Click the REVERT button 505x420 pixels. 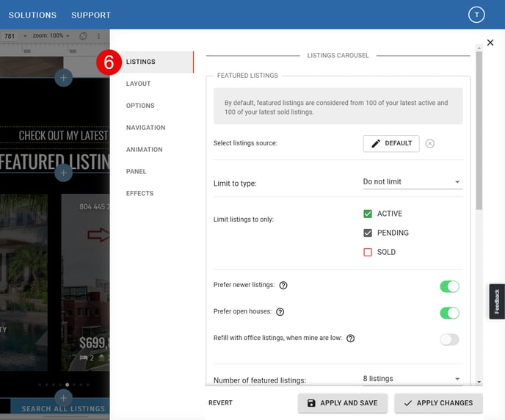(220, 403)
